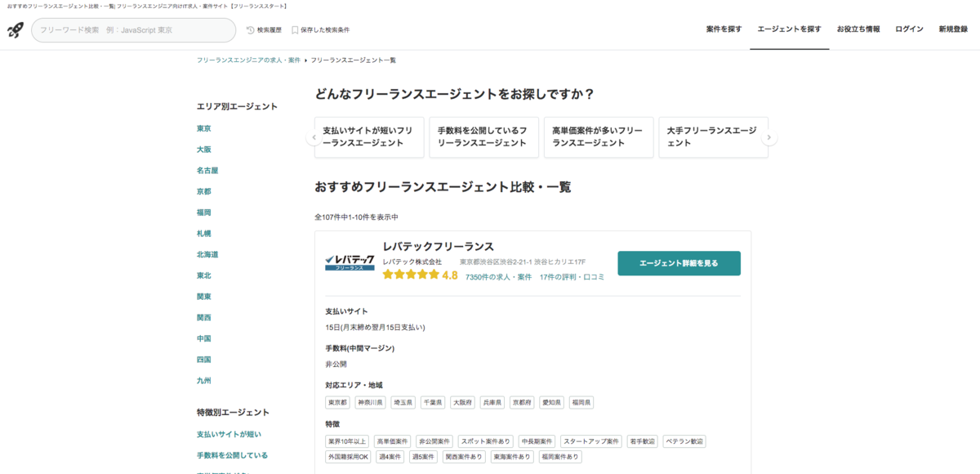
Task: Click the 神奈川県 area tag
Action: click(371, 402)
